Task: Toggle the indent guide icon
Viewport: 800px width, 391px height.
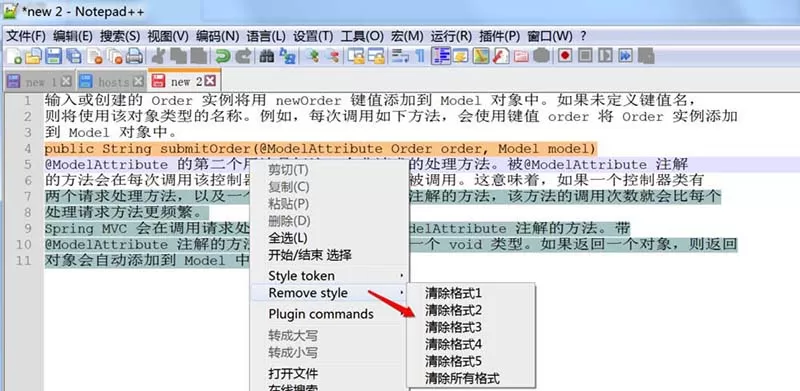Action: point(441,56)
